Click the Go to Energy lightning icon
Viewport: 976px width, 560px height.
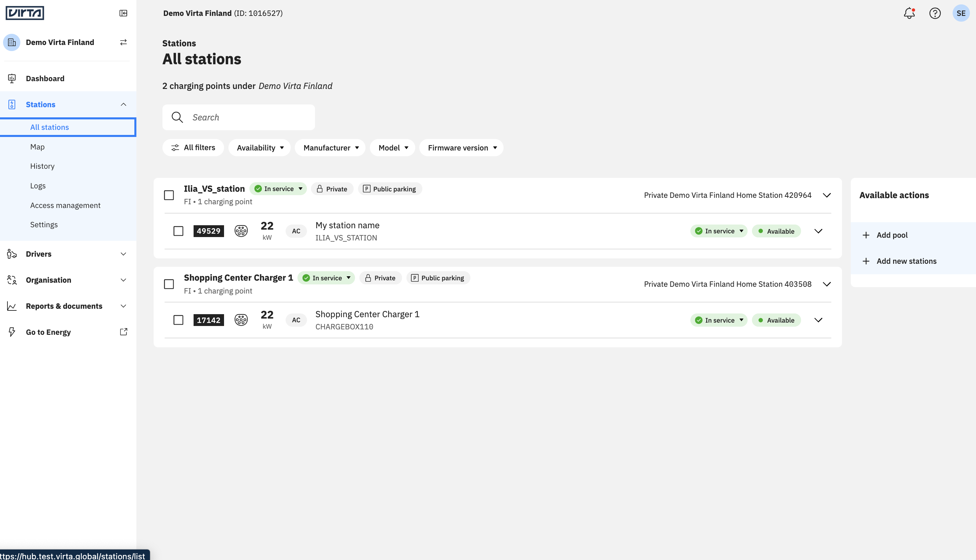coord(12,332)
